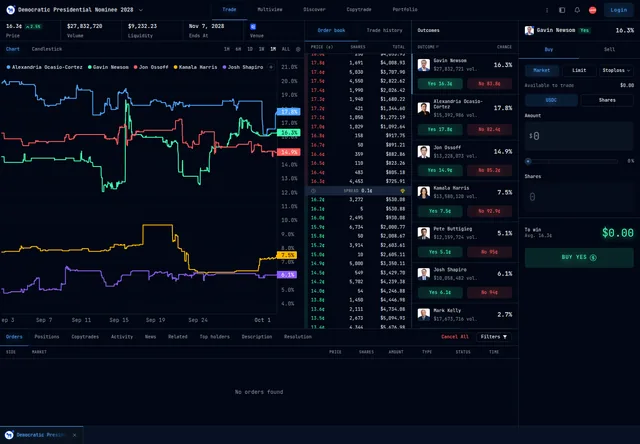Click the logo icon in the bottom market tab
This screenshot has width=640, height=444.
[x=9, y=435]
